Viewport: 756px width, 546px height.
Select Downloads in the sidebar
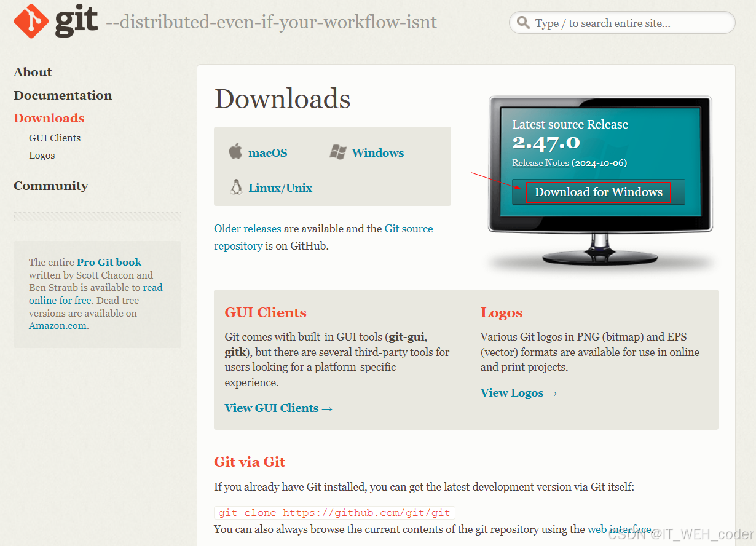pyautogui.click(x=49, y=118)
